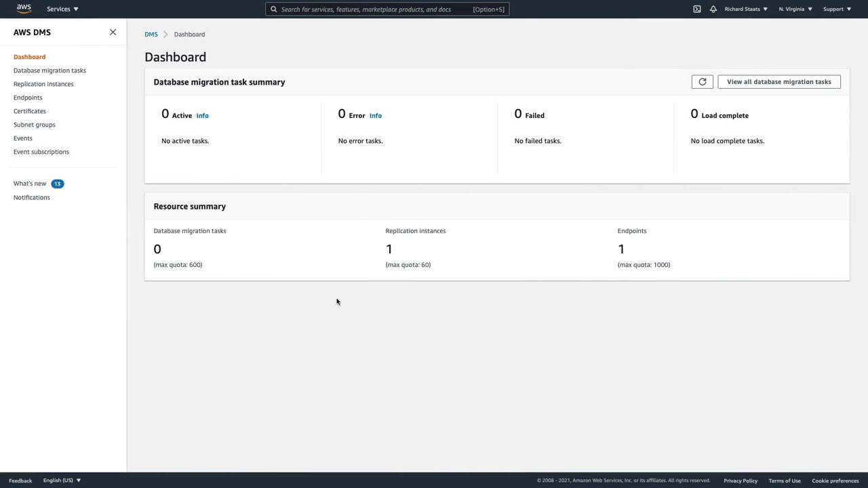
Task: Open Replication instances in sidebar
Action: pos(43,84)
